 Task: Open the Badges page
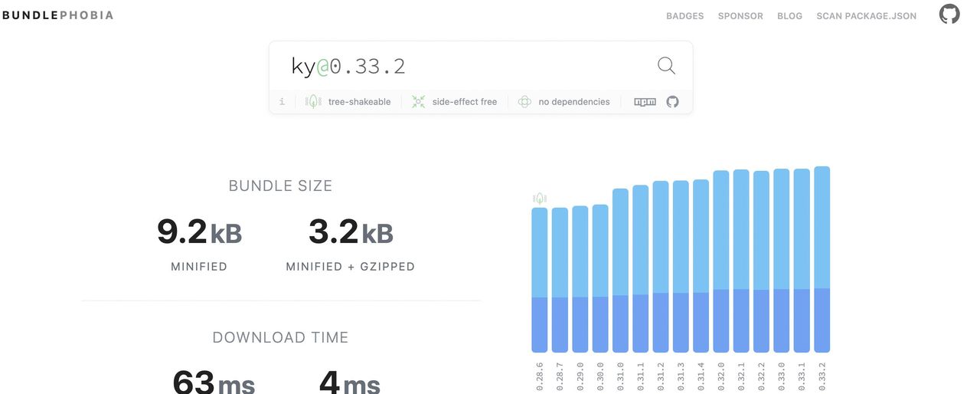click(684, 16)
